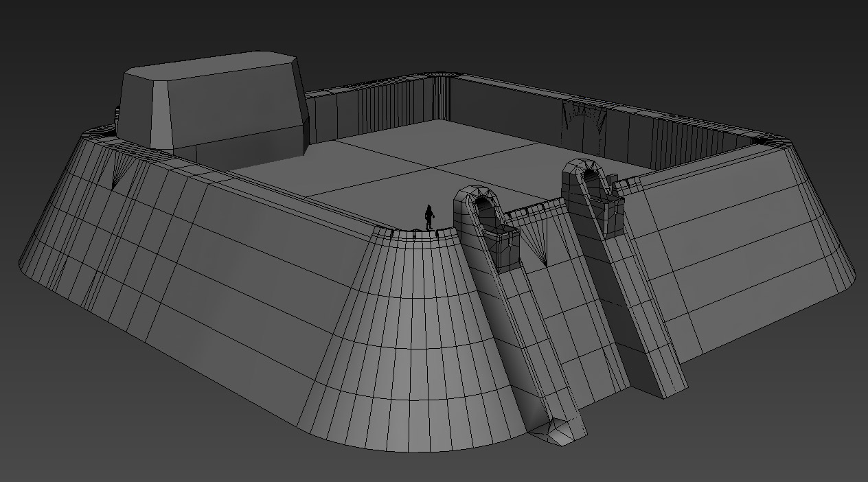Click the draped doorway on back wall
Screen dimensions: 868x482
(582, 125)
